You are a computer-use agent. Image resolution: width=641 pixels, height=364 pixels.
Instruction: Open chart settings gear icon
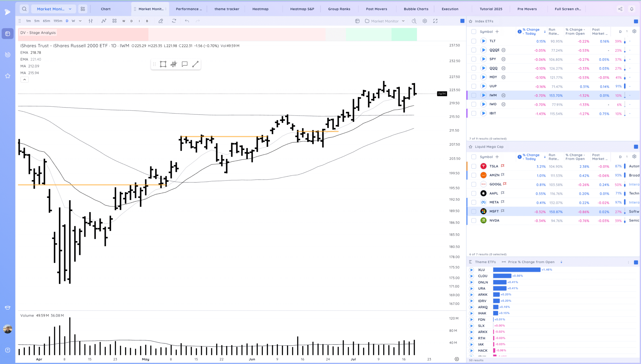tap(425, 21)
